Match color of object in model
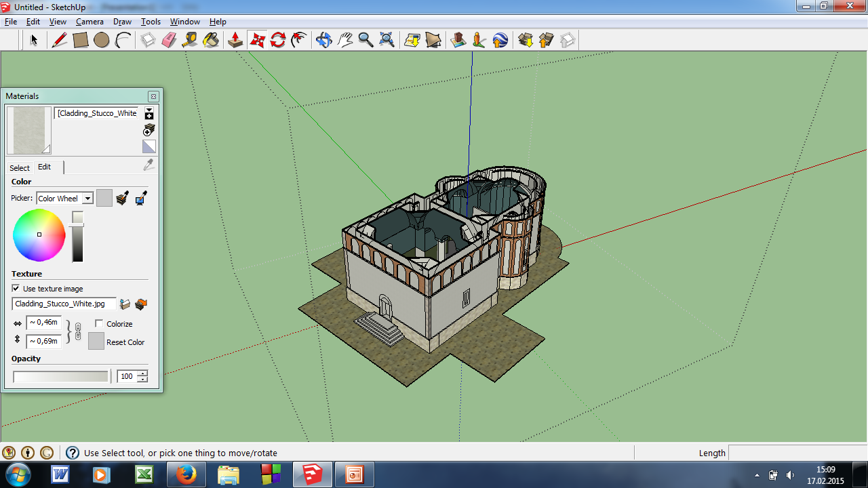 point(122,199)
